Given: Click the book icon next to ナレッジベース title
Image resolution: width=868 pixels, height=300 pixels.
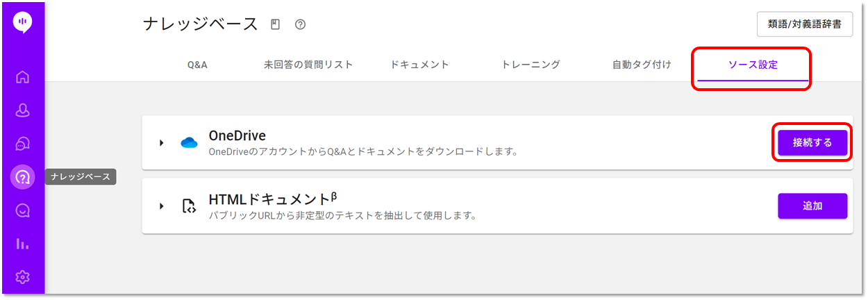Looking at the screenshot, I should (x=276, y=24).
